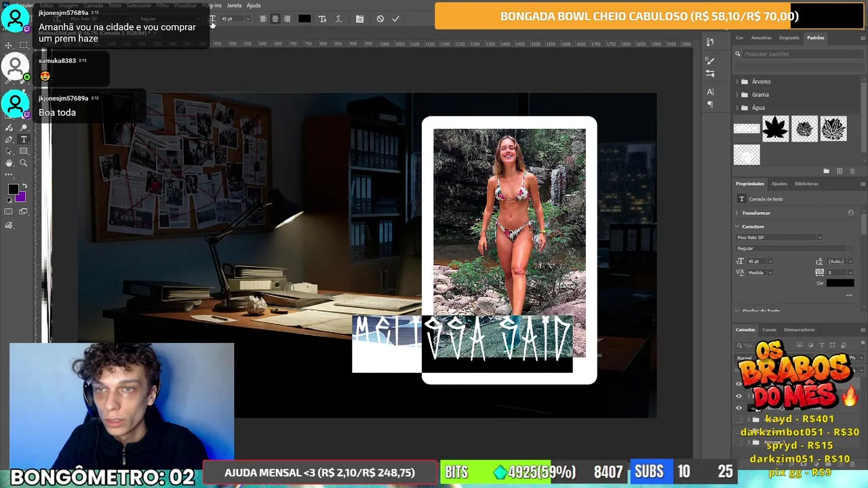
Task: Expand the Transformar section
Action: pyautogui.click(x=737, y=213)
